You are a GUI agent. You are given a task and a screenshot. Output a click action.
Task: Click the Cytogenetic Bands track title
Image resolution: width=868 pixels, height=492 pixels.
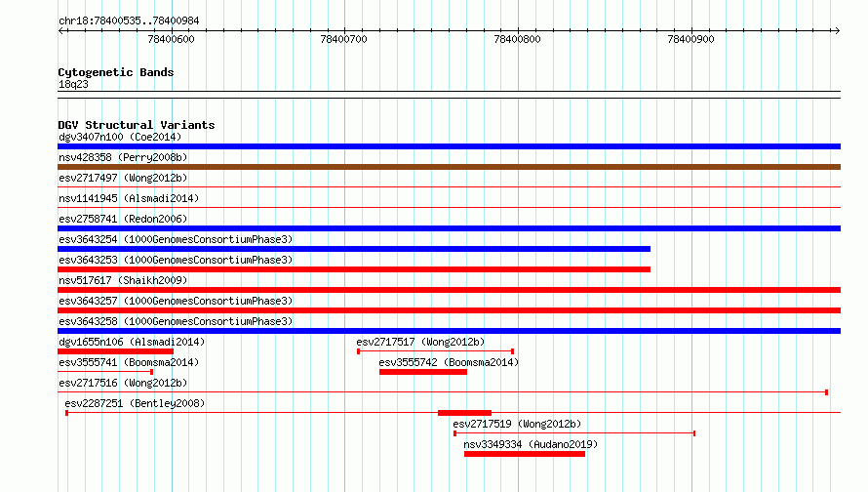(x=116, y=72)
